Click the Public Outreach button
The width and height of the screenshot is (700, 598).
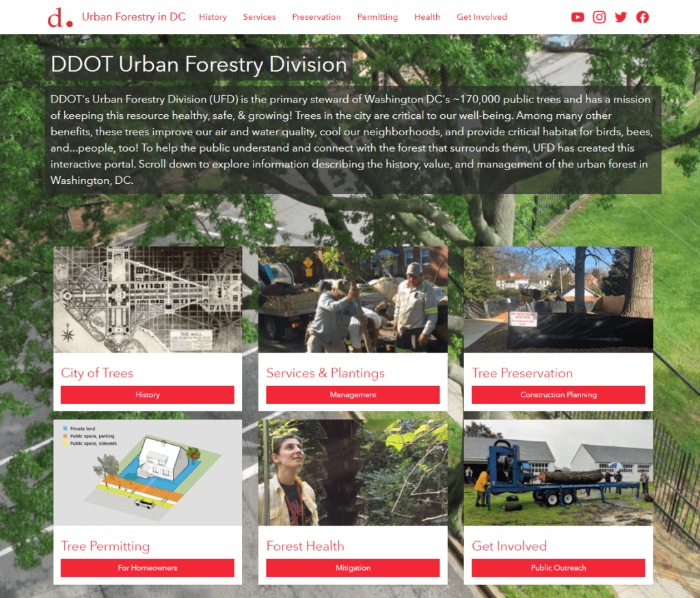558,568
